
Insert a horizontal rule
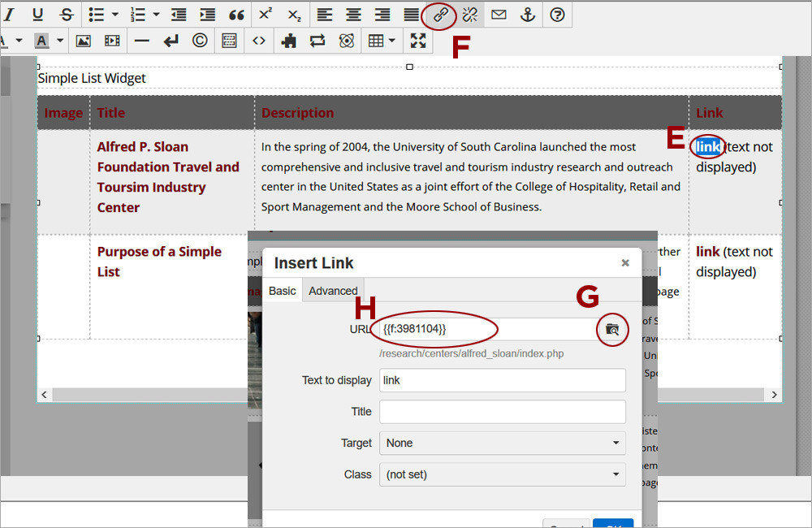click(141, 41)
